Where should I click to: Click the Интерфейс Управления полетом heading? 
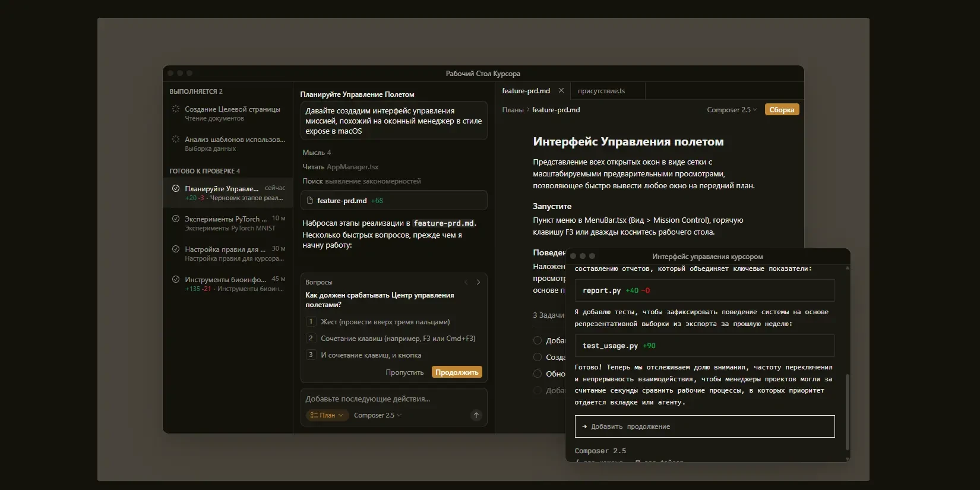[x=628, y=141]
